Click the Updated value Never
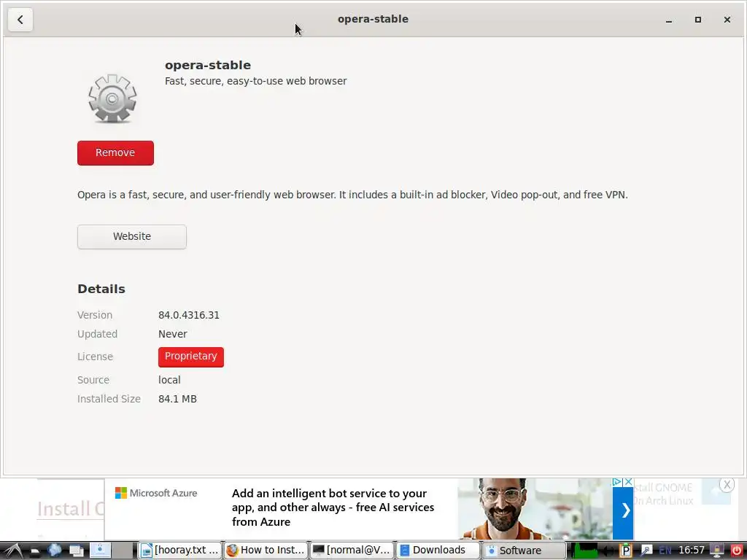 point(172,334)
